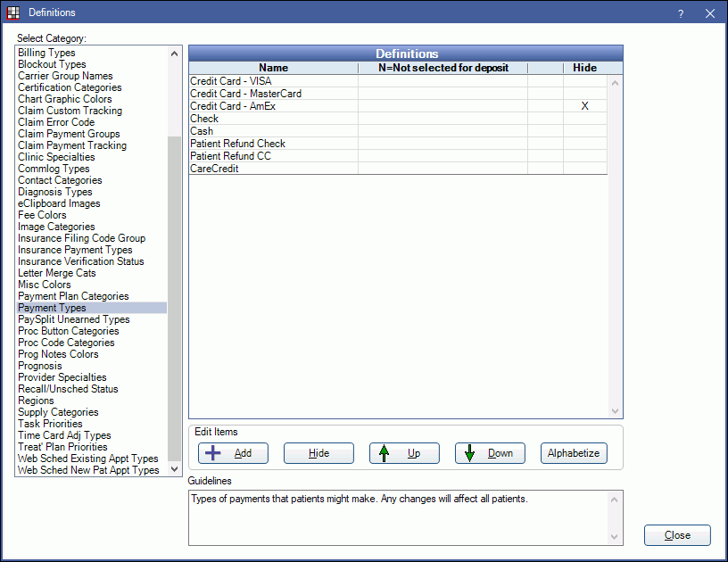Open Commlog Types category
Screen dimensions: 728x562
[x=92, y=169]
